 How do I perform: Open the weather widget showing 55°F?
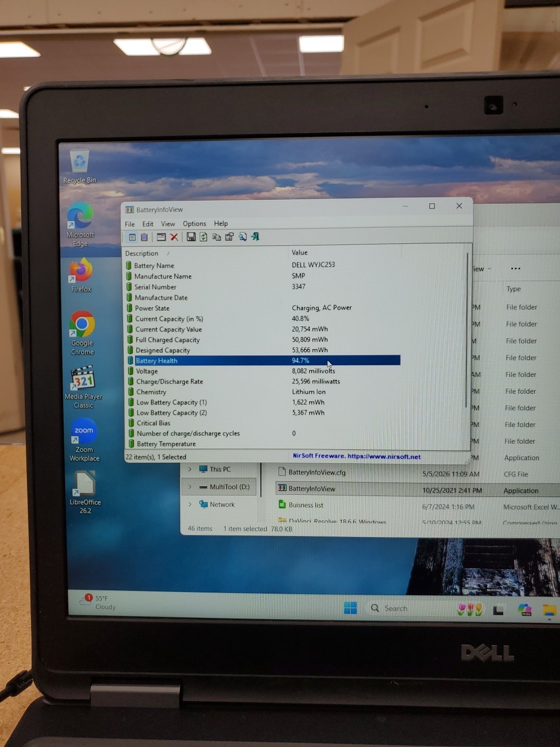click(99, 602)
